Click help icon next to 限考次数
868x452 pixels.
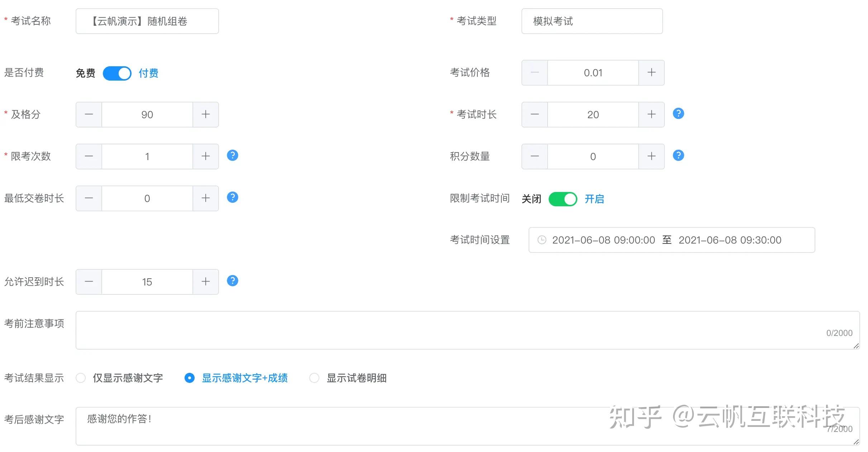(x=232, y=155)
